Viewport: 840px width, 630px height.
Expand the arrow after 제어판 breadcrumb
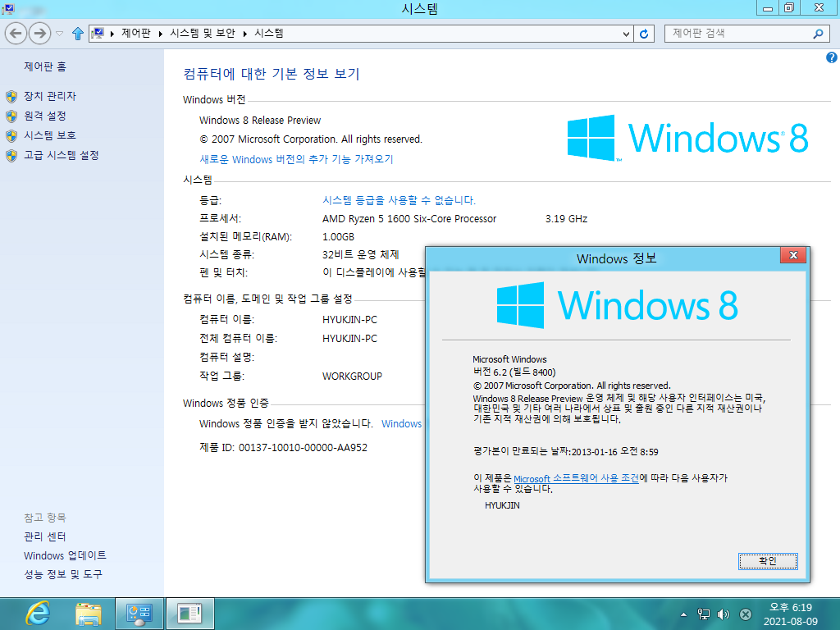160,34
